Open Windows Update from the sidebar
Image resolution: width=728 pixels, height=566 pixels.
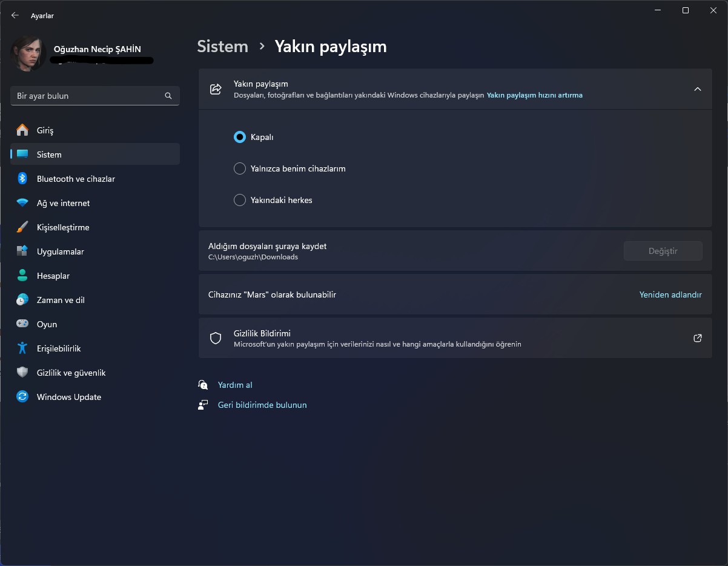tap(68, 396)
